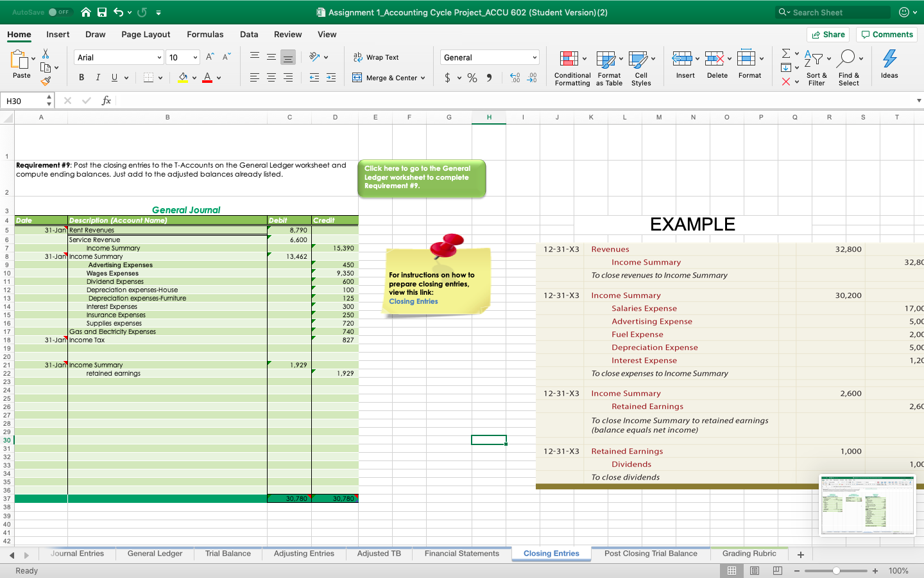The width and height of the screenshot is (924, 578).
Task: Click the Home icon in title bar
Action: point(86,12)
